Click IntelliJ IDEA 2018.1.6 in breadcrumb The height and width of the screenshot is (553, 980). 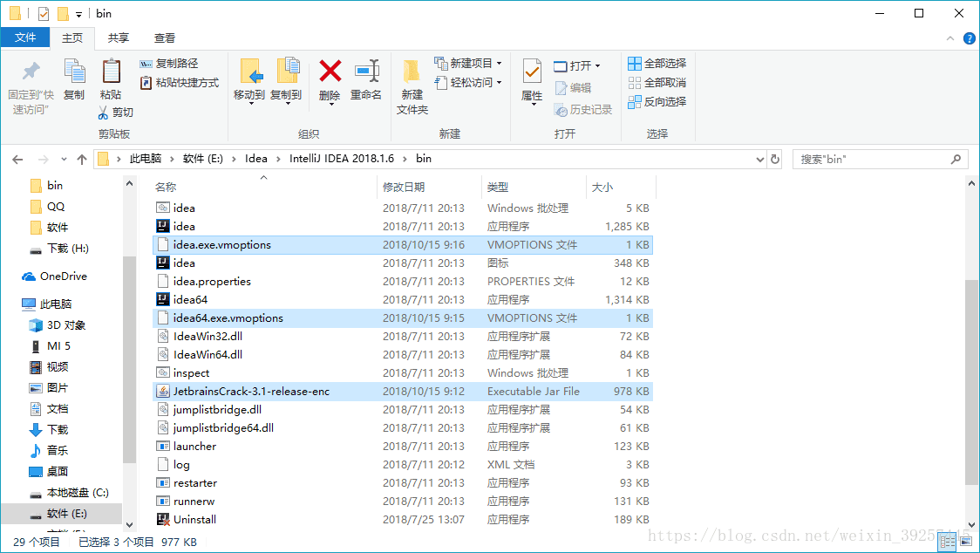click(x=341, y=159)
